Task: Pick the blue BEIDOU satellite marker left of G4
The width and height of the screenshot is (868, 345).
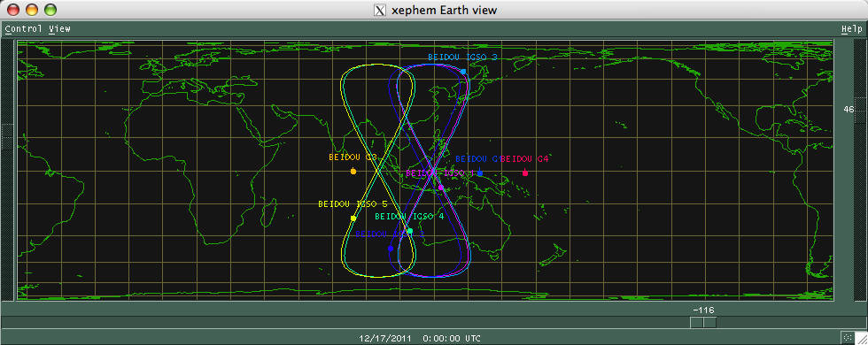Action: point(480,173)
